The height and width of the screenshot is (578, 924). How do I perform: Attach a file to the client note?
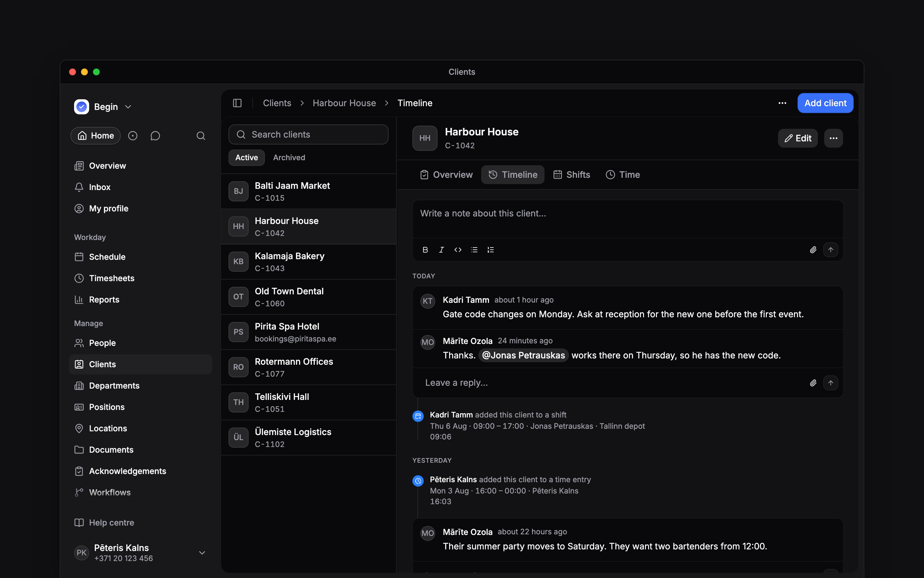[813, 250]
